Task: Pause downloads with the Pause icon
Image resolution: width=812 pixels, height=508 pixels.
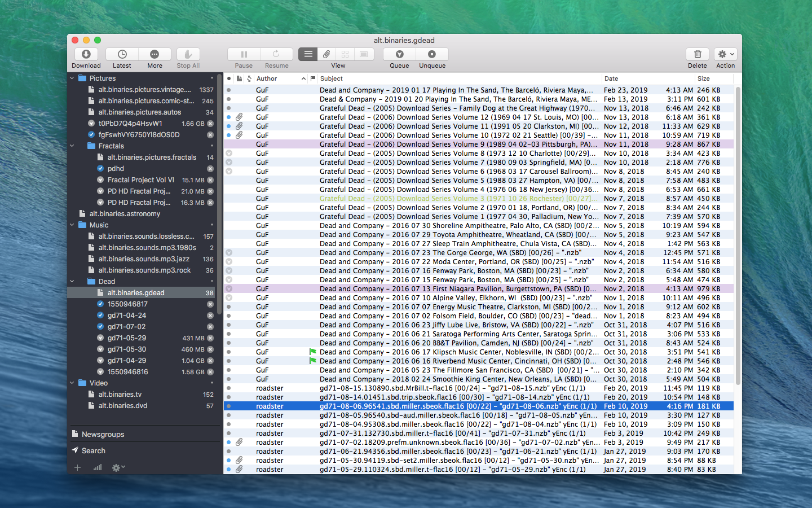Action: 244,54
